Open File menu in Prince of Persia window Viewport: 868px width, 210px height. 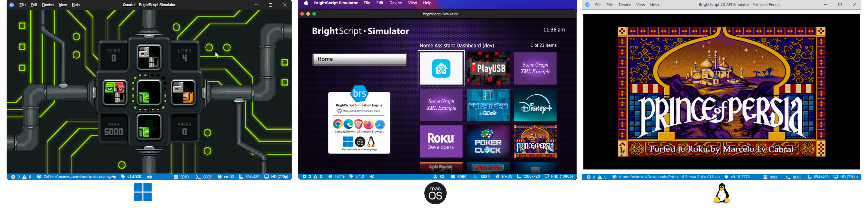598,5
